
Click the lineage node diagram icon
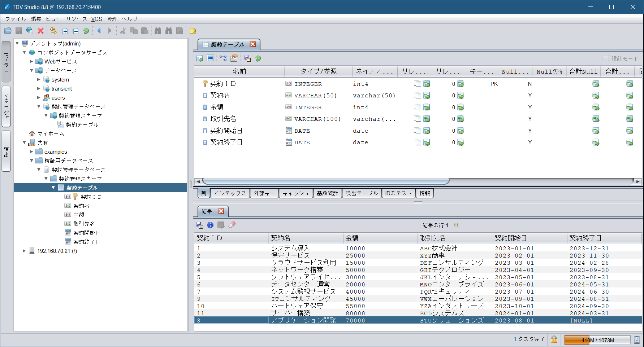[223, 58]
